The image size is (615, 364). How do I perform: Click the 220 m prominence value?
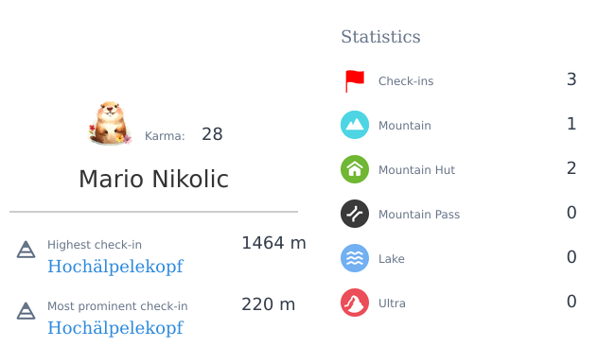pos(269,304)
